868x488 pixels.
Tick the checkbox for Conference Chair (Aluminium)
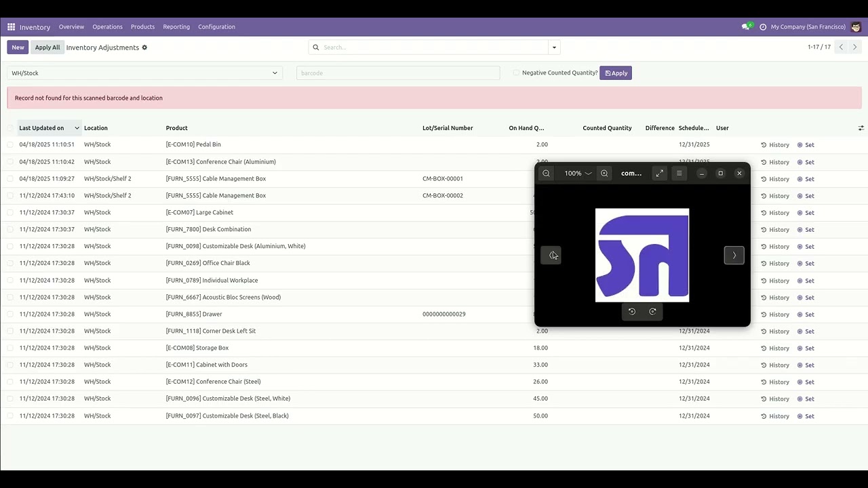[x=10, y=162]
